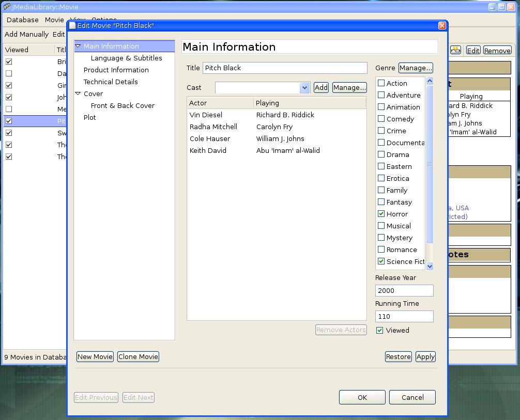Uncheck the Horror genre checkbox
520x420 pixels.
click(381, 214)
